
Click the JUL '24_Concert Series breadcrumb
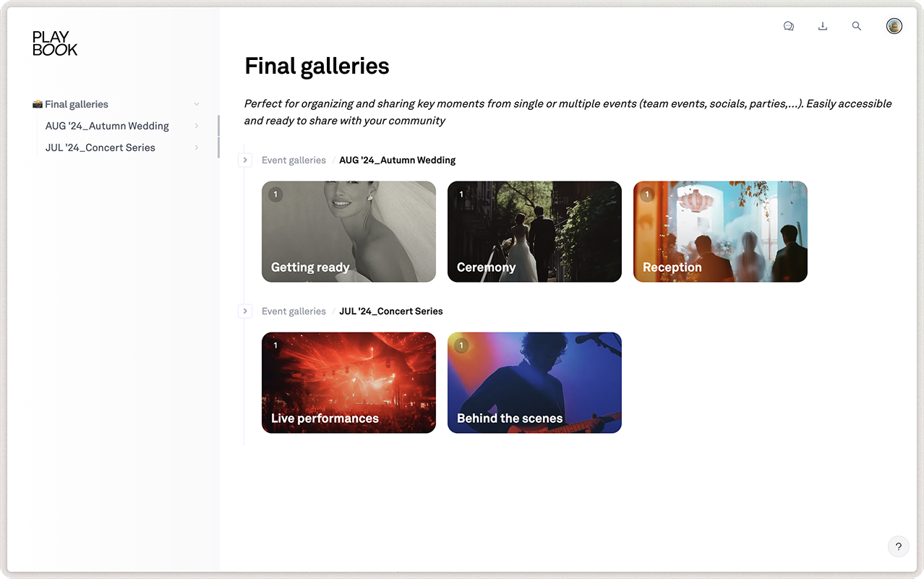pos(390,311)
